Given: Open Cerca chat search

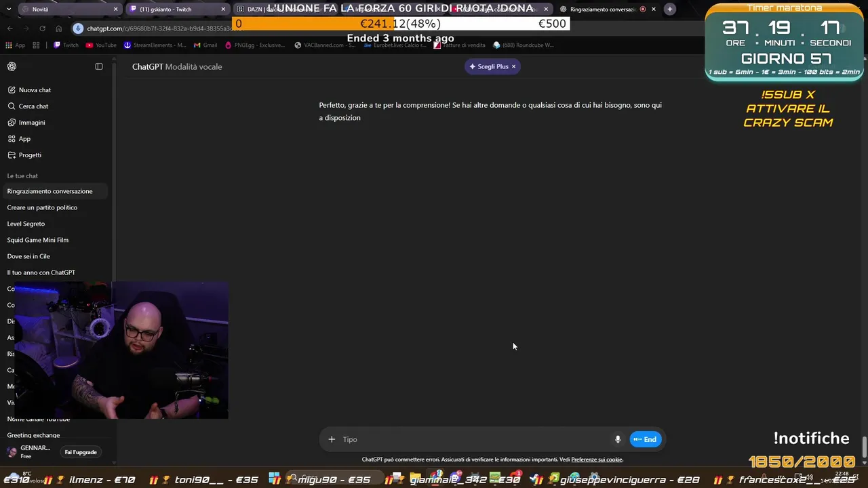Looking at the screenshot, I should (28, 106).
